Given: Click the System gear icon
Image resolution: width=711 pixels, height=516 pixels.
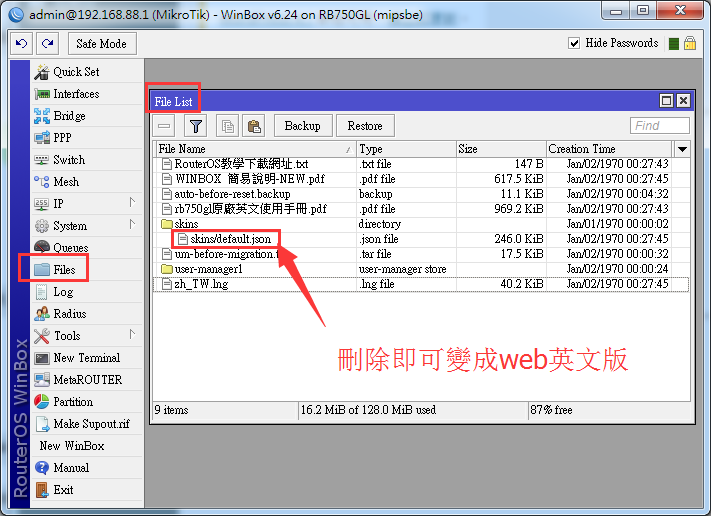Looking at the screenshot, I should tap(41, 226).
